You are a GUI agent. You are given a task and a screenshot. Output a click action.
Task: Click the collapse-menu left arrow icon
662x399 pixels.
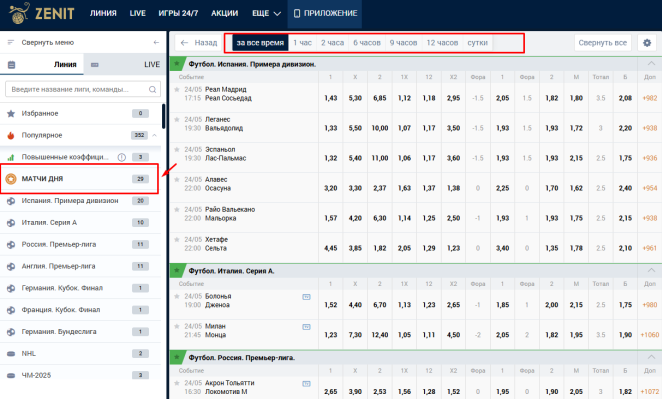point(156,42)
